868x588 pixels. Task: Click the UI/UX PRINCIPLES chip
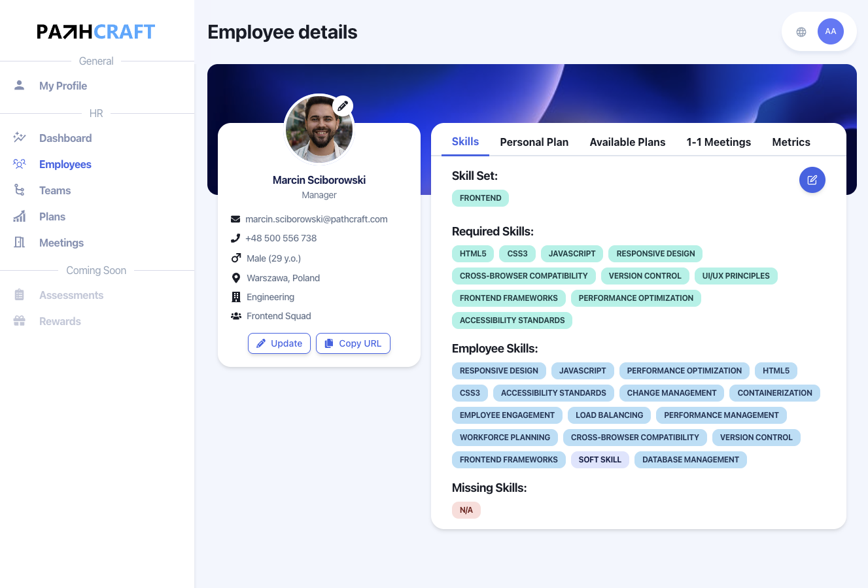pyautogui.click(x=736, y=276)
